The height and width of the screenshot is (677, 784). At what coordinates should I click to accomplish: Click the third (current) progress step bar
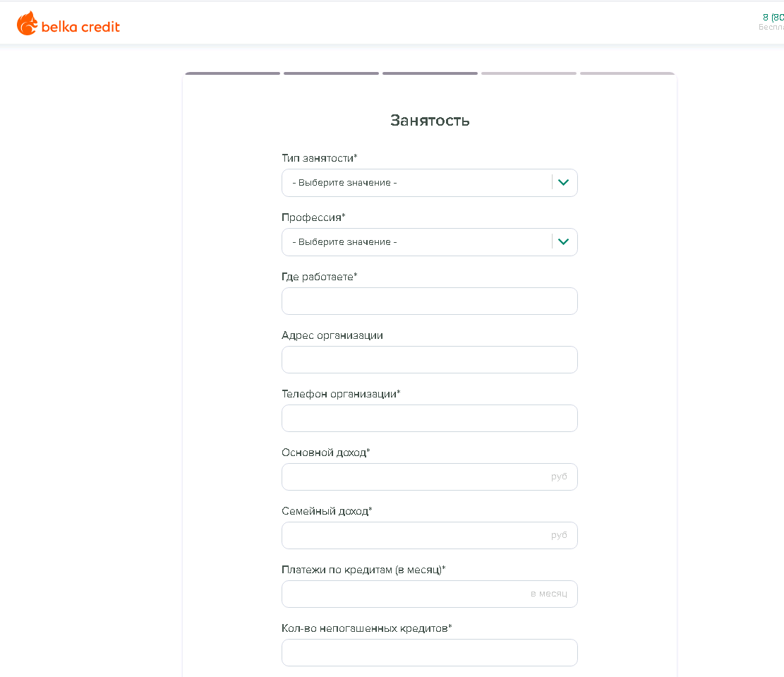tap(430, 73)
